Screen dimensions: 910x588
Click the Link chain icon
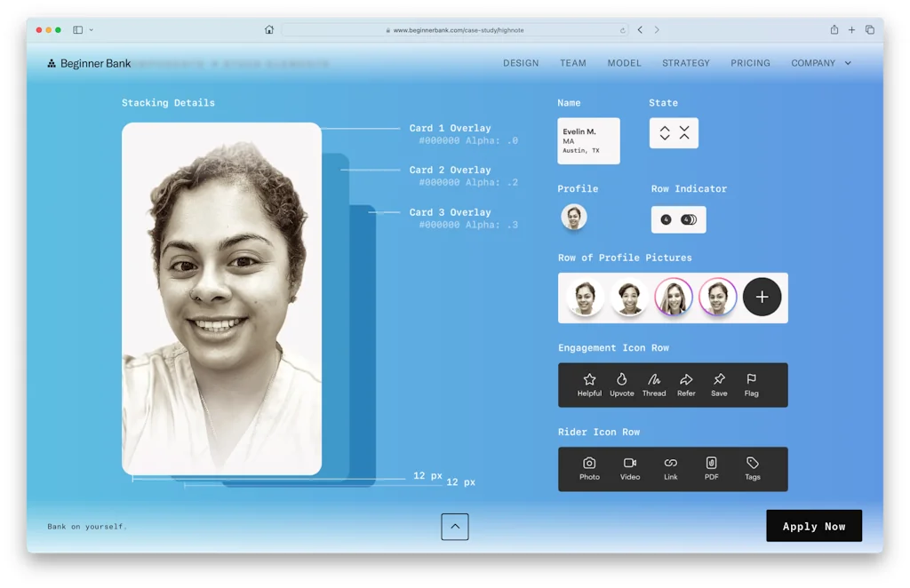(x=670, y=464)
